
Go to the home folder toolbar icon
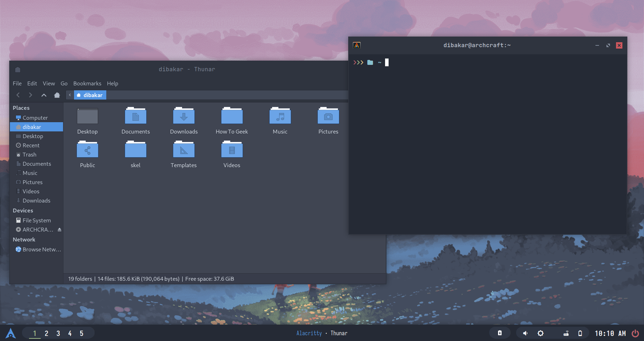[57, 95]
